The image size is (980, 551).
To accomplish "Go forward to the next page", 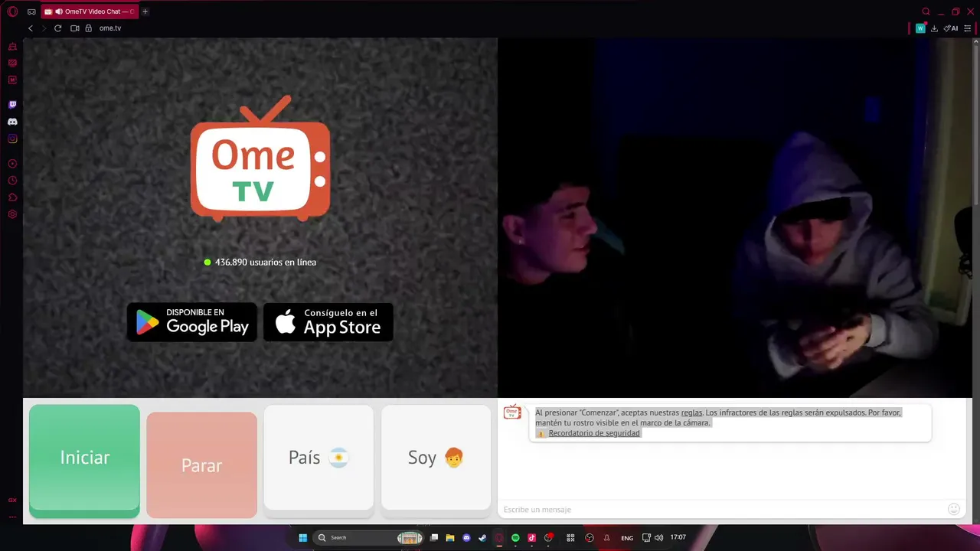I will pos(44,28).
